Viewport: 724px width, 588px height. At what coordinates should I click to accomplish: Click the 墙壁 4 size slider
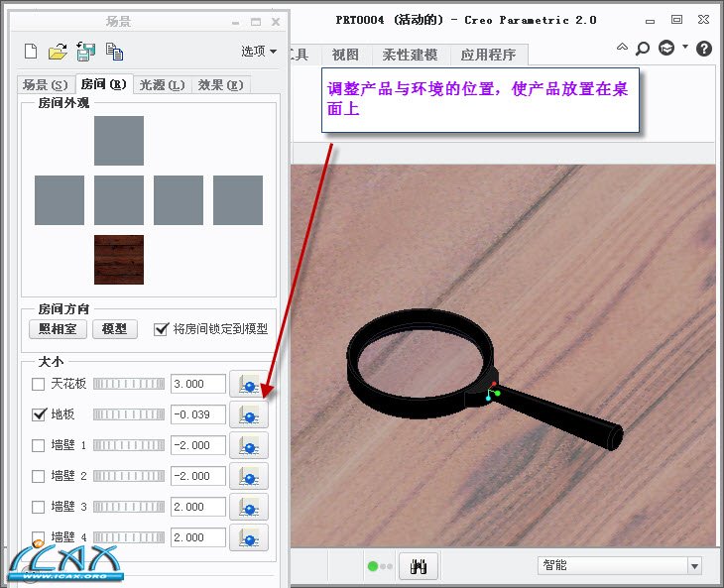(129, 537)
